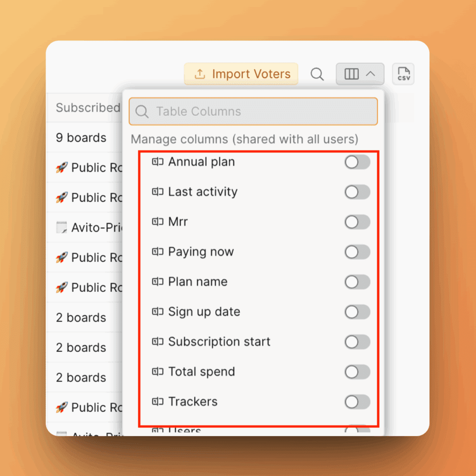Click the Subscribed column header

coord(88,108)
